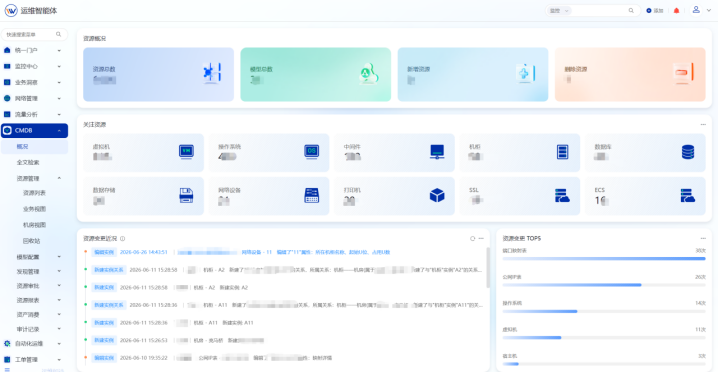Click the 数据库 database cylinder icon
The image size is (718, 373).
(x=688, y=151)
